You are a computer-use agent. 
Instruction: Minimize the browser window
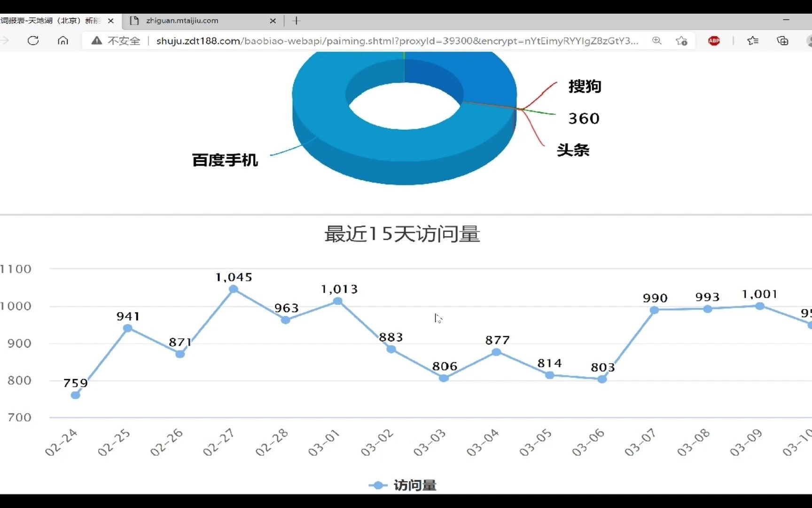786,20
